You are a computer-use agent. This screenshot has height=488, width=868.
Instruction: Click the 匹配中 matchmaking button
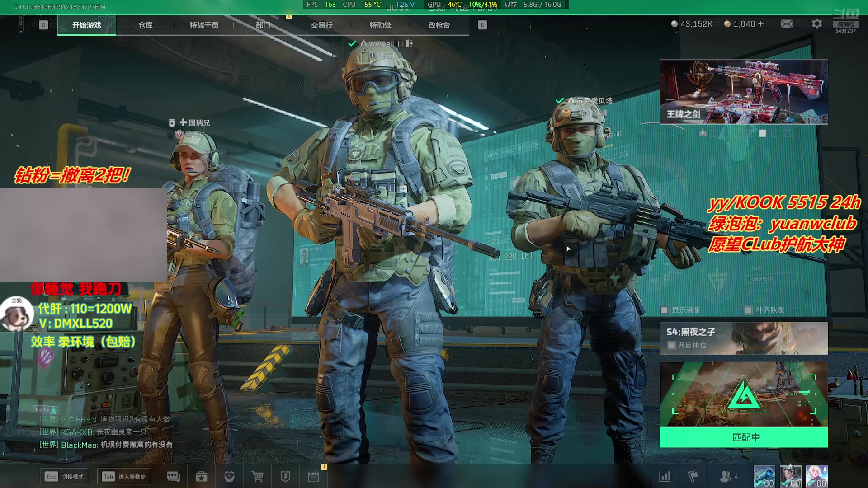click(744, 437)
